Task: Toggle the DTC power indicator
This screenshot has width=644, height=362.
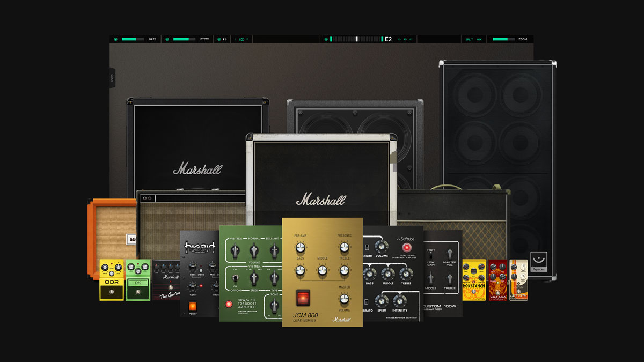Action: [x=167, y=39]
